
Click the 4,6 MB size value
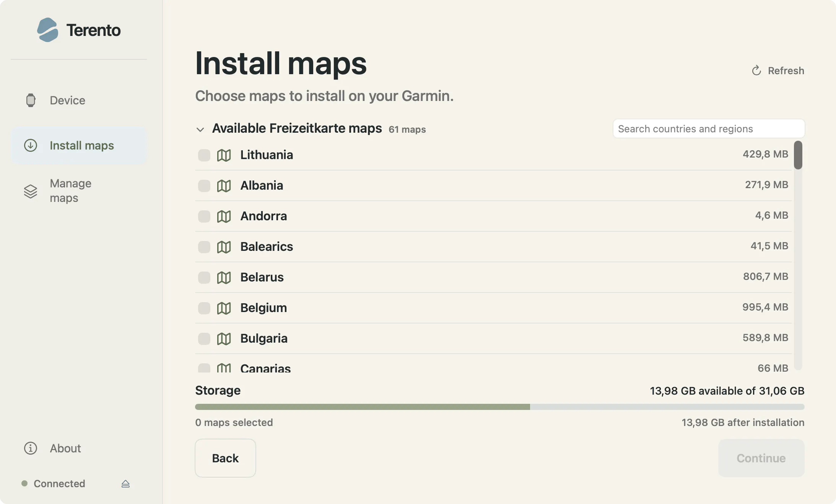771,215
